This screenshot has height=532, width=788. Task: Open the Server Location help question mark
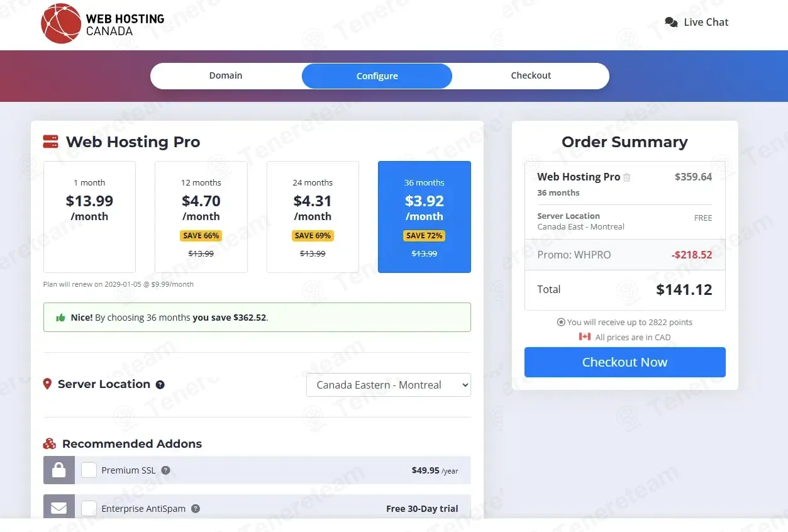[x=160, y=385]
